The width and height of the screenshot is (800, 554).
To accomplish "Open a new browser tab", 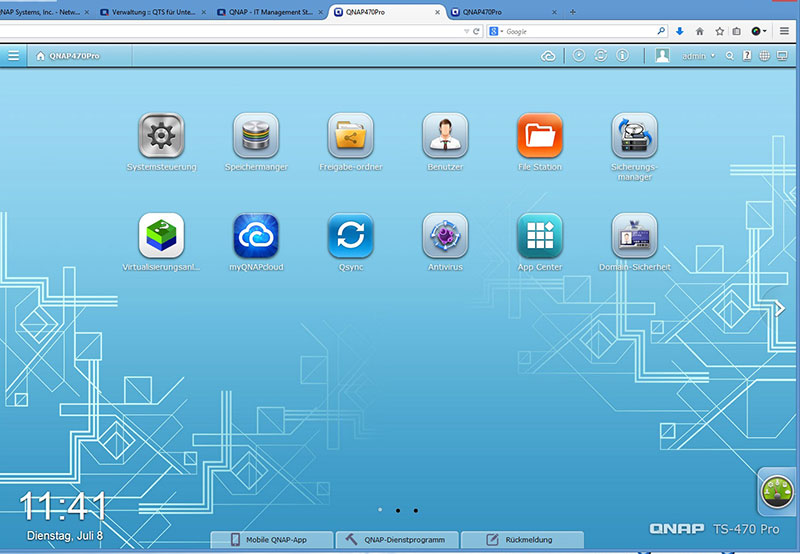I will pyautogui.click(x=572, y=12).
